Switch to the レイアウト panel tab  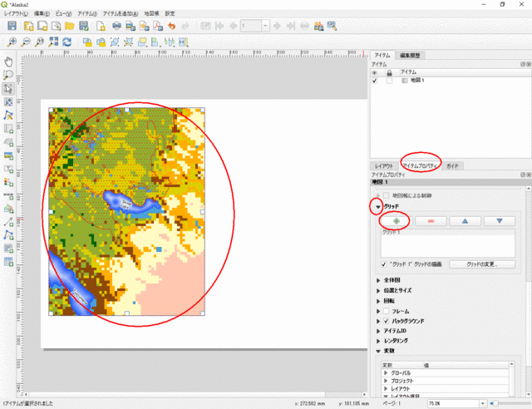(384, 166)
